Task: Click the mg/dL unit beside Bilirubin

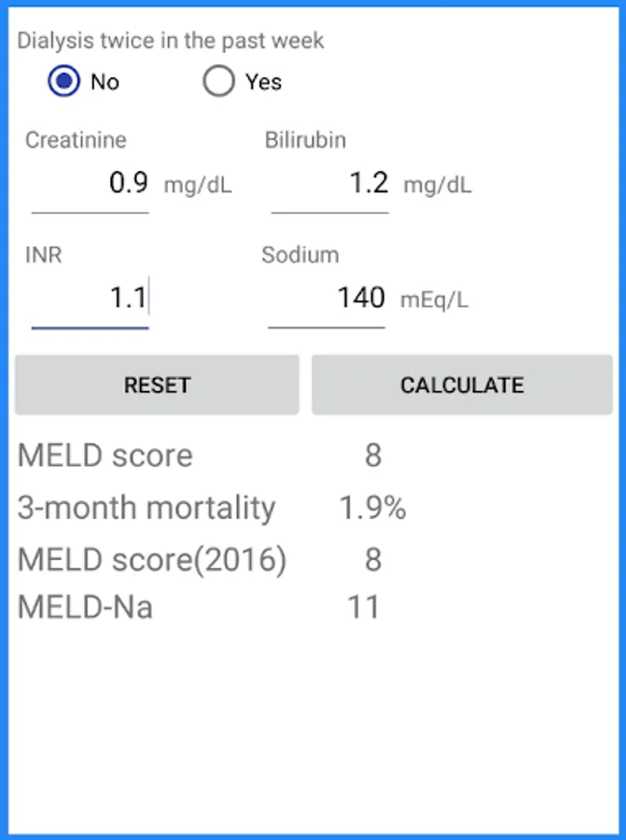Action: pyautogui.click(x=438, y=185)
